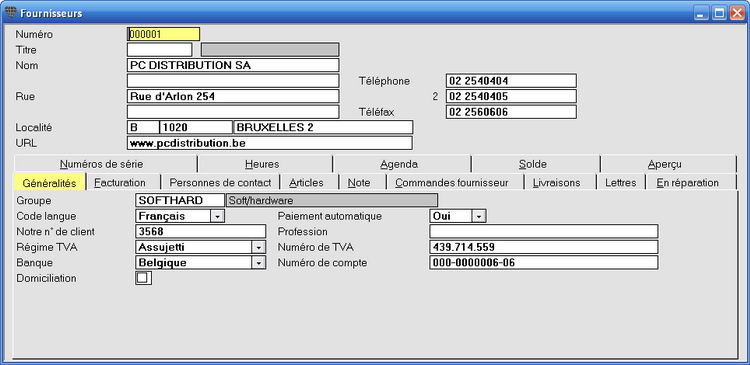Open the Personnes de contact tab

(x=220, y=183)
